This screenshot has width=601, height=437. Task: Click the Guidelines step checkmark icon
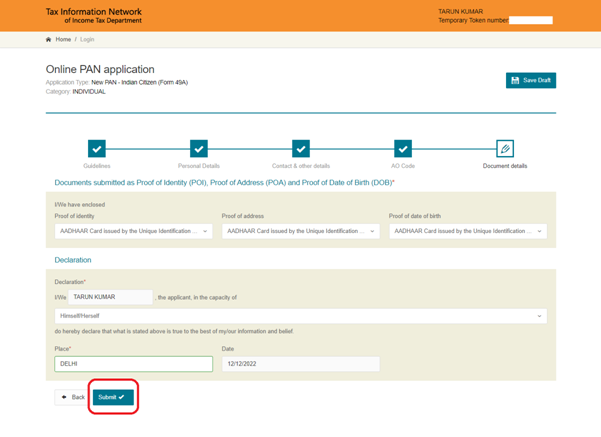pos(97,148)
